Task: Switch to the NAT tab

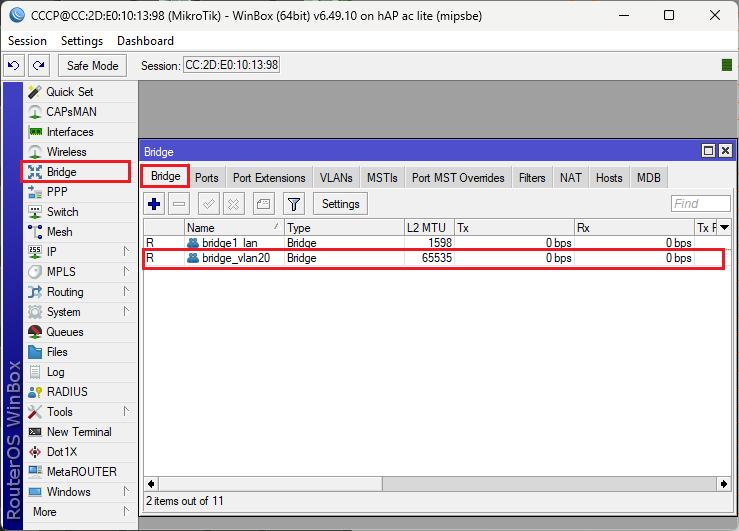Action: click(571, 178)
